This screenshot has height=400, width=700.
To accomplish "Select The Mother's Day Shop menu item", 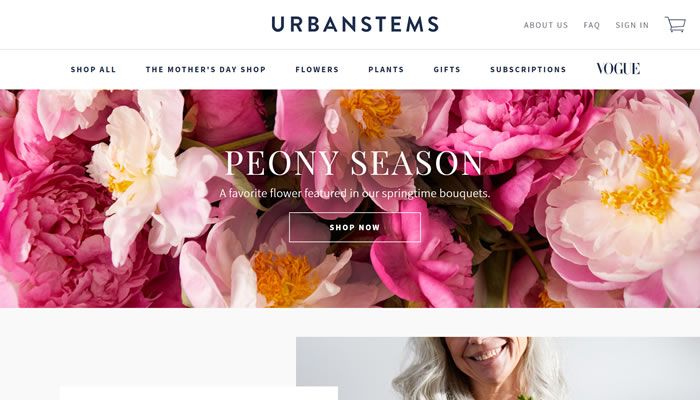I will [x=206, y=69].
